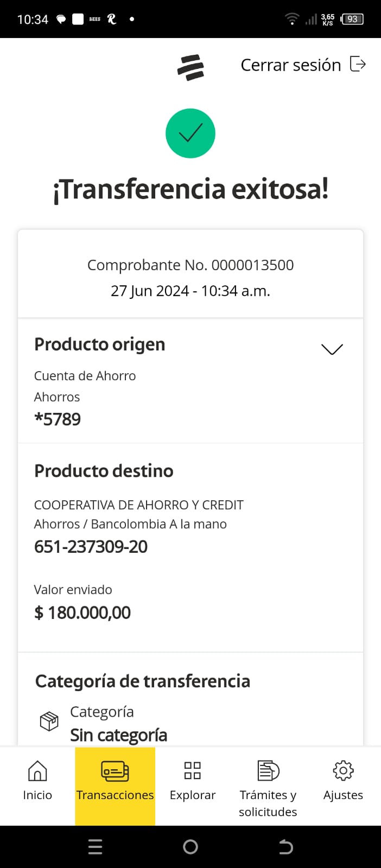Tap the Comprobante No. 0000013500 text

[x=190, y=265]
